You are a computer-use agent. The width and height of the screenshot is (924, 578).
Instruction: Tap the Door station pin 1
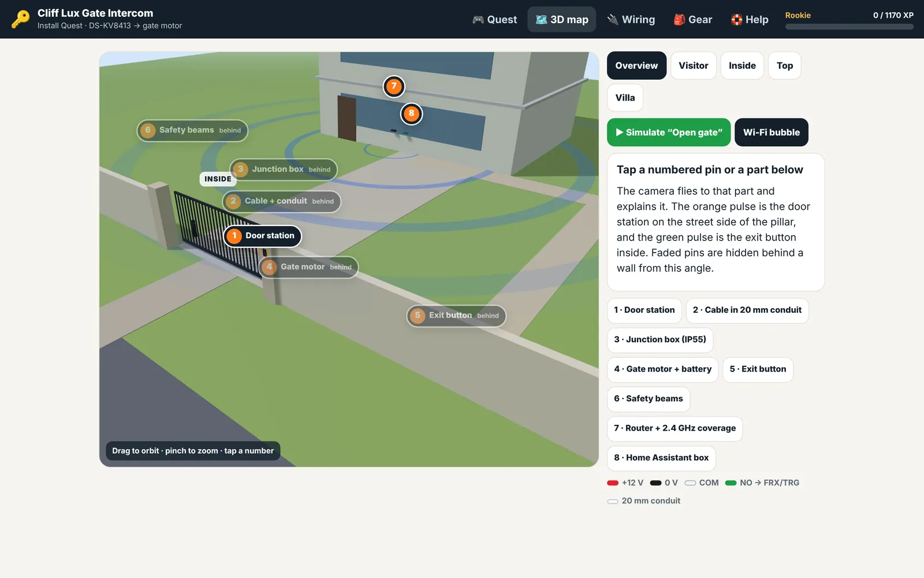(x=262, y=236)
